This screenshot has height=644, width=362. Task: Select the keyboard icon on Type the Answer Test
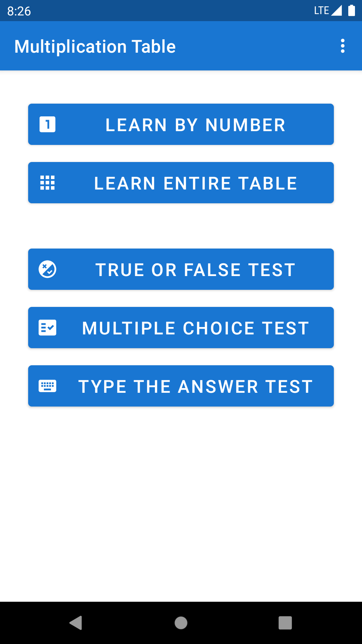pos(48,386)
